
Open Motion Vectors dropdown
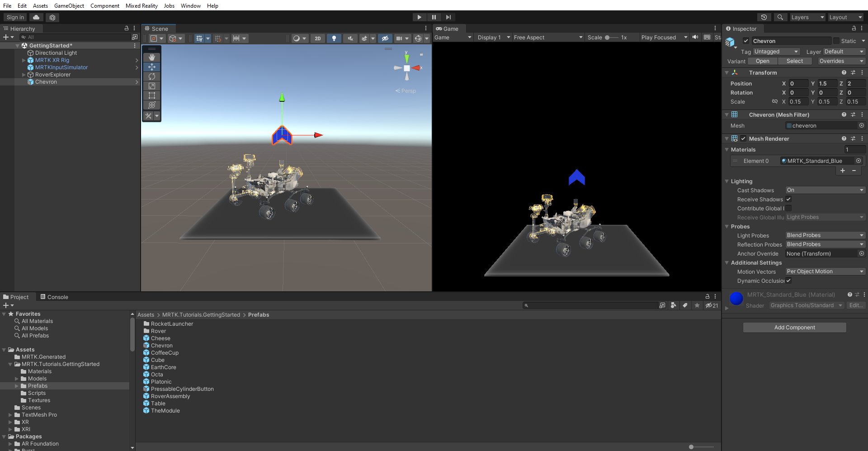pos(825,271)
